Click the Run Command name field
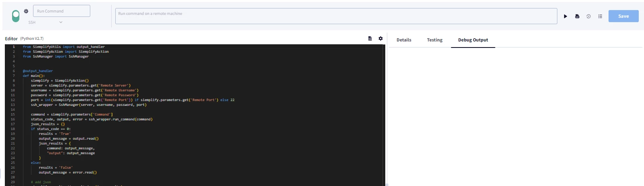 (62, 11)
